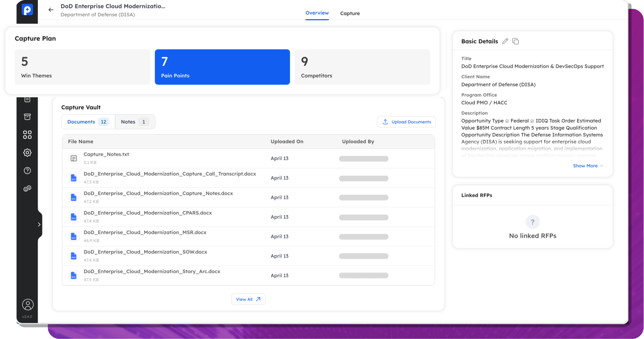Go back using the left arrow
The image size is (644, 339).
coord(51,10)
